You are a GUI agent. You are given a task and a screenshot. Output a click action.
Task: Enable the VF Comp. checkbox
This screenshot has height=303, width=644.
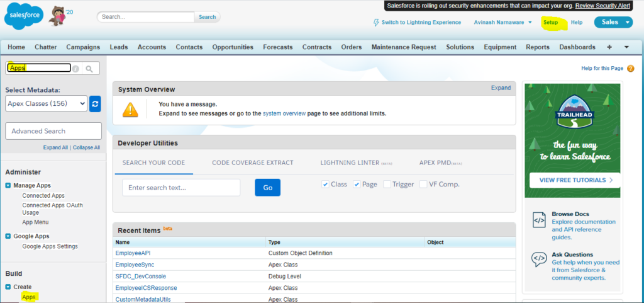(423, 184)
